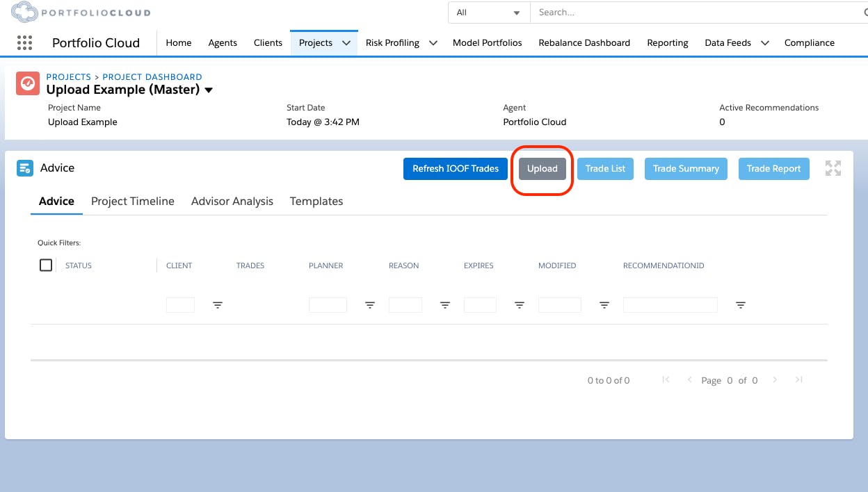Sort by the REASON column header

(404, 265)
